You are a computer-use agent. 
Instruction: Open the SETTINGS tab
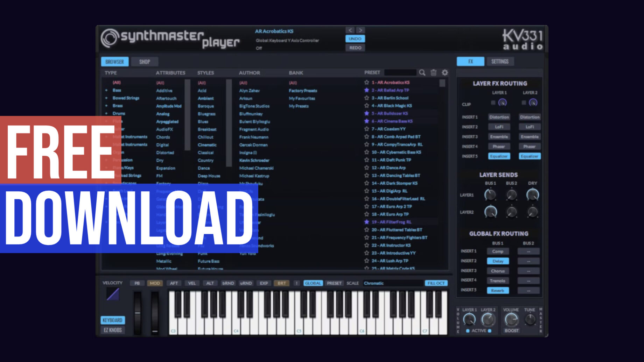click(x=500, y=61)
